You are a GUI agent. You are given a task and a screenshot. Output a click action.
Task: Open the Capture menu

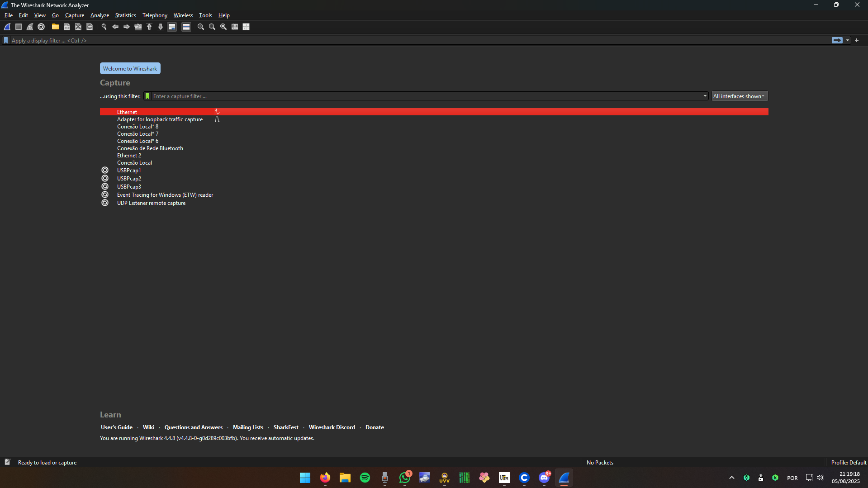pos(75,15)
